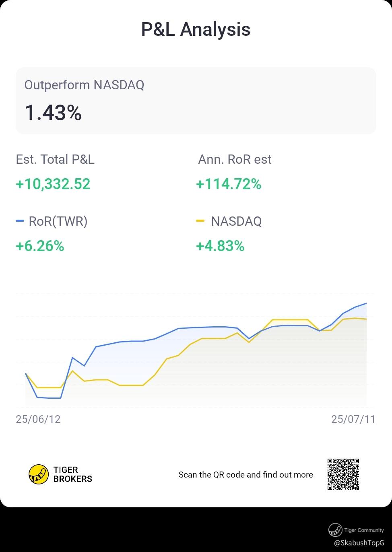Click the Tiger Brokers logo icon
The height and width of the screenshot is (552, 392).
pyautogui.click(x=39, y=474)
